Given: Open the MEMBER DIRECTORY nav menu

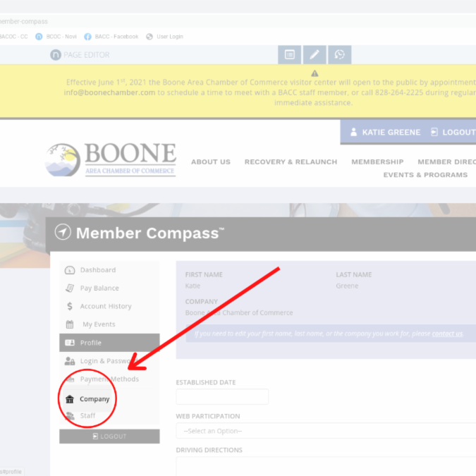Looking at the screenshot, I should [x=447, y=162].
